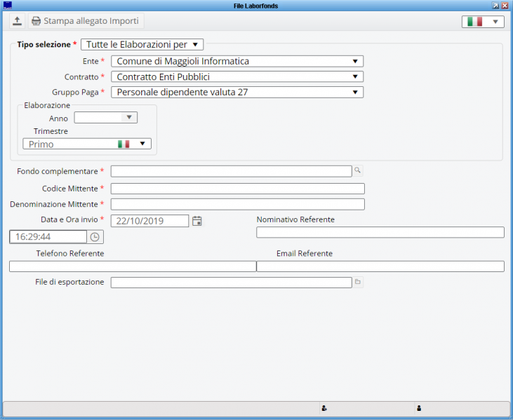Expand the Trimestre dropdown showing Primo
Viewport: 513px width, 420px height.
87,144
